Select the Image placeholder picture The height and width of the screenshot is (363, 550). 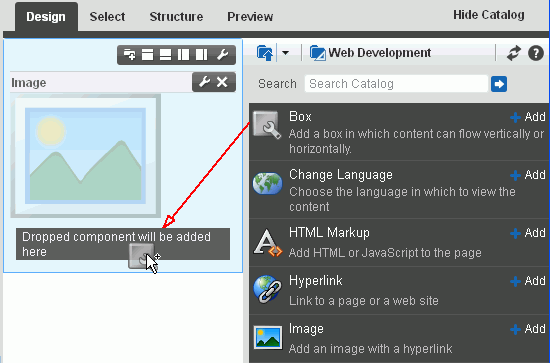point(86,156)
